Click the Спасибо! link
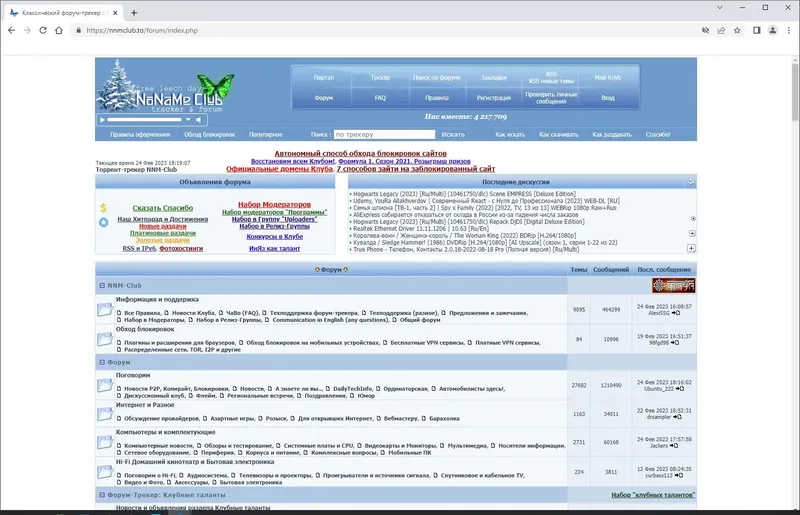The image size is (800, 515). coord(658,135)
